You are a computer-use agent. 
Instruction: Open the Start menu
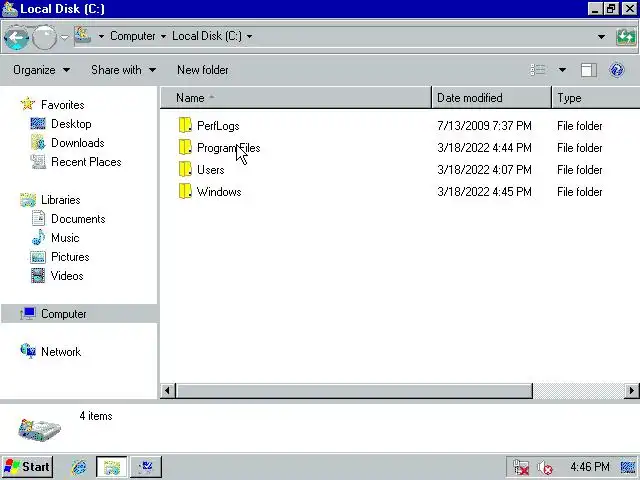(x=28, y=467)
